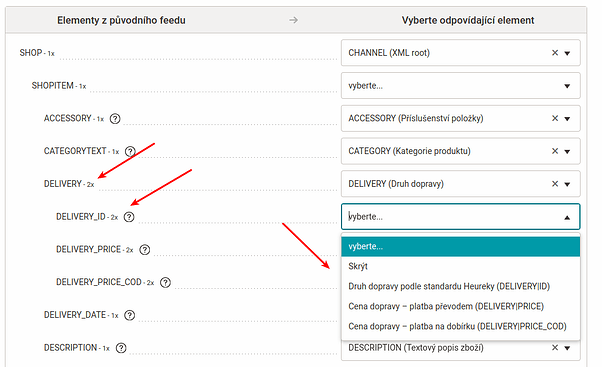Open help icon next to CATEGORYTEXT

(x=131, y=151)
